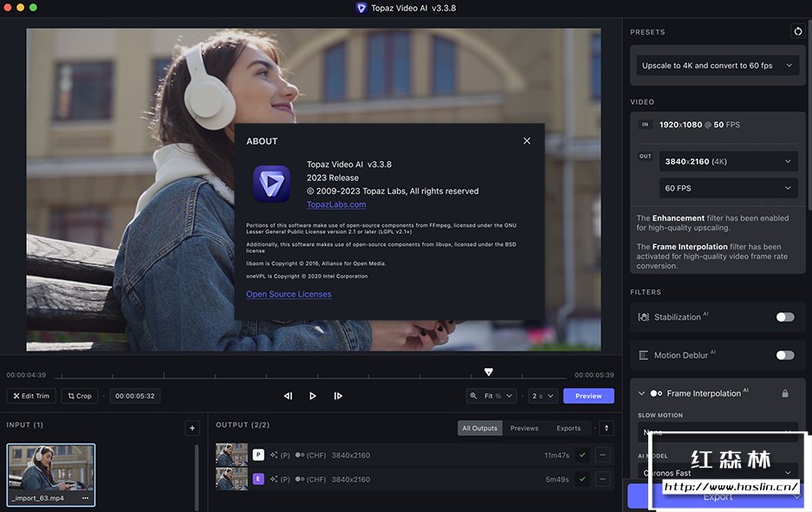Click the enhancement icon in 5m49s row
The width and height of the screenshot is (812, 512).
point(274,479)
